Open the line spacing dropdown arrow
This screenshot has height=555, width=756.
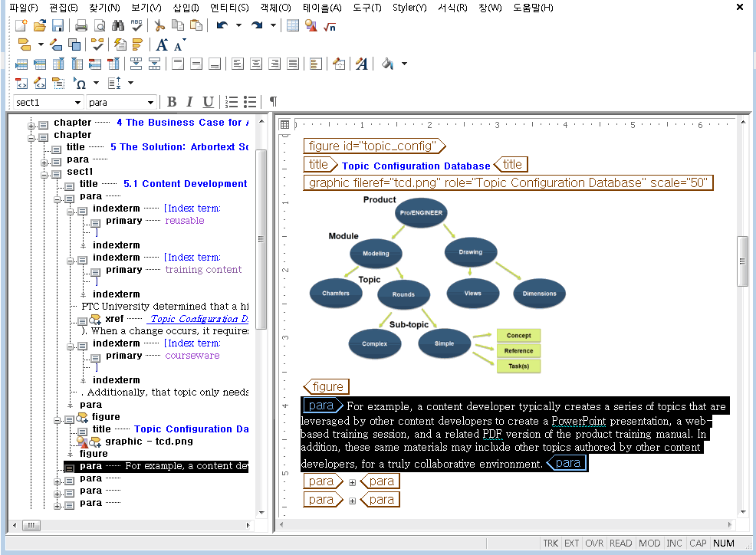[x=130, y=83]
